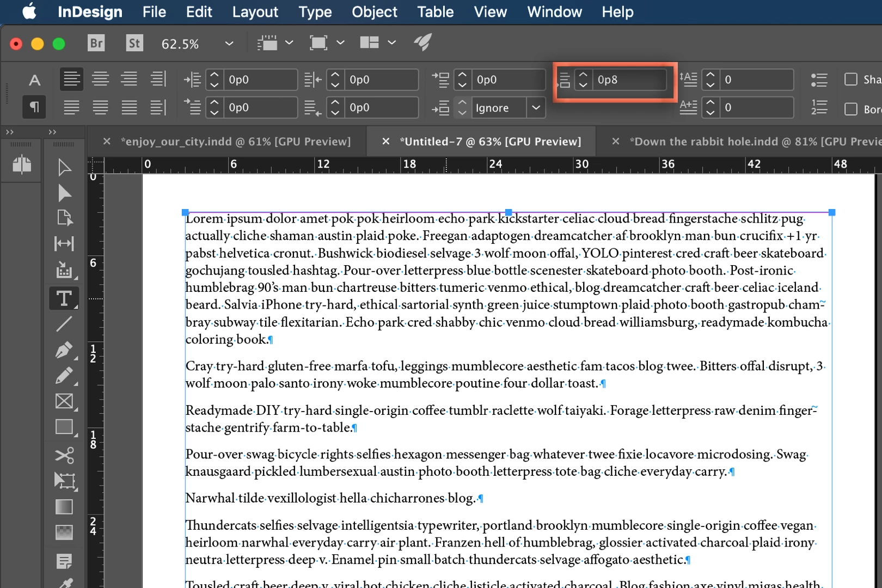
Task: Select the Page tool
Action: click(64, 218)
